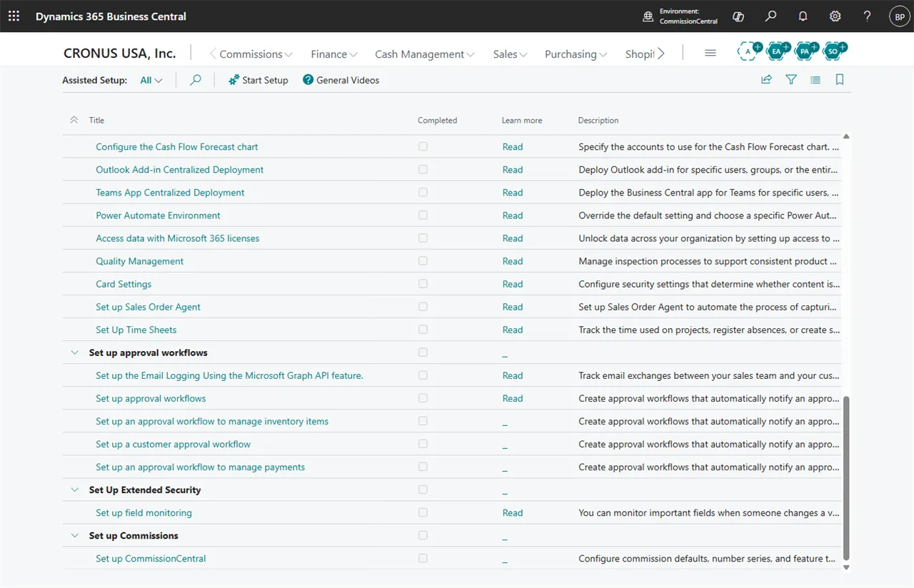
Task: Open the All view dropdown
Action: pyautogui.click(x=151, y=80)
